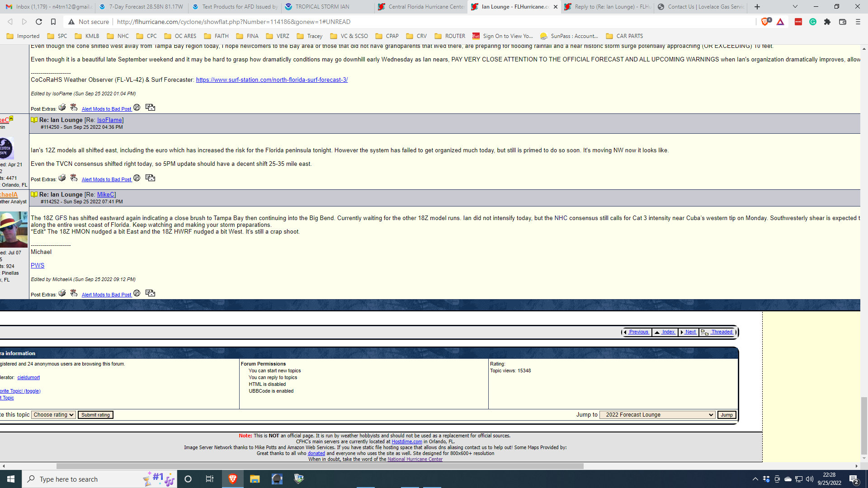
Task: Open Brave Shields icon in address bar
Action: tap(765, 22)
